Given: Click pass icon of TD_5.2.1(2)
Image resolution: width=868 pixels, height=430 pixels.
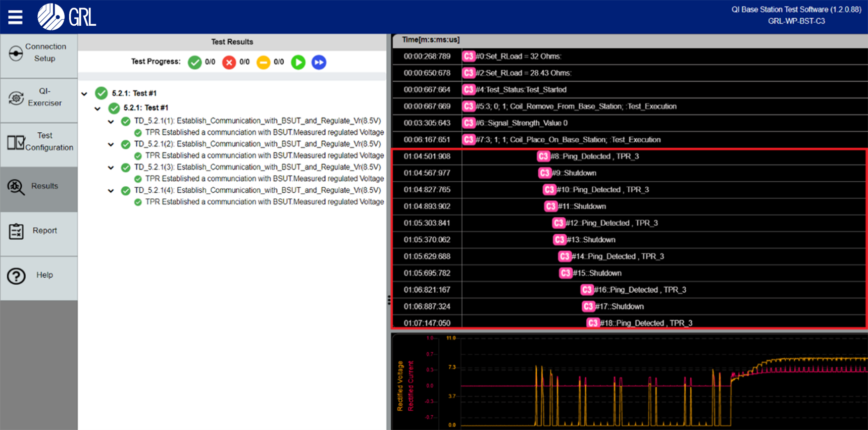Looking at the screenshot, I should pos(126,145).
